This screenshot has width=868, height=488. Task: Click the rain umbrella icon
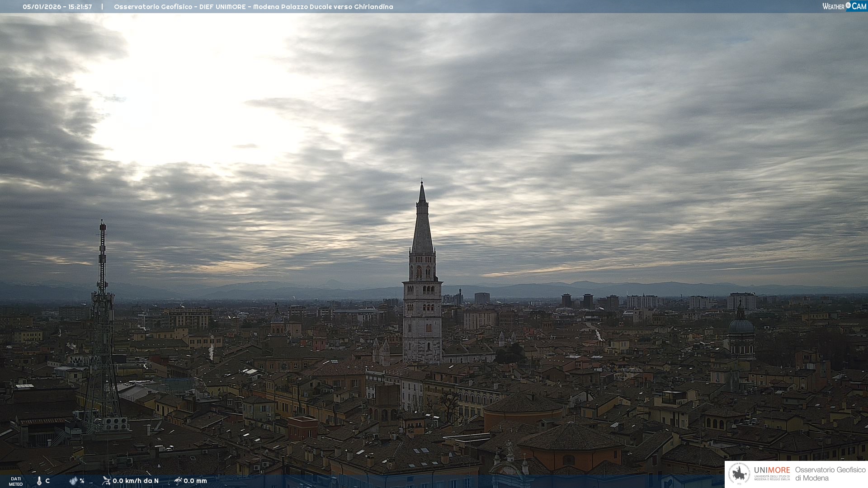[178, 481]
